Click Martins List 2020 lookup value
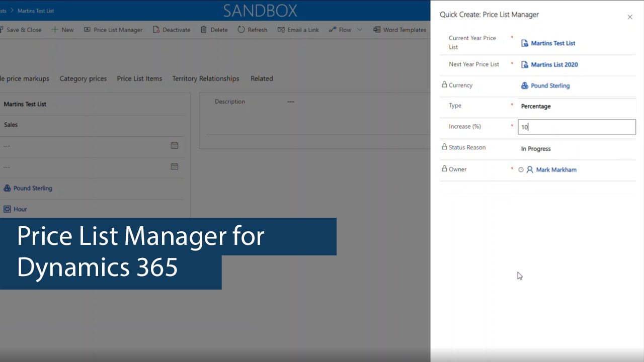The width and height of the screenshot is (644, 362). point(554,64)
